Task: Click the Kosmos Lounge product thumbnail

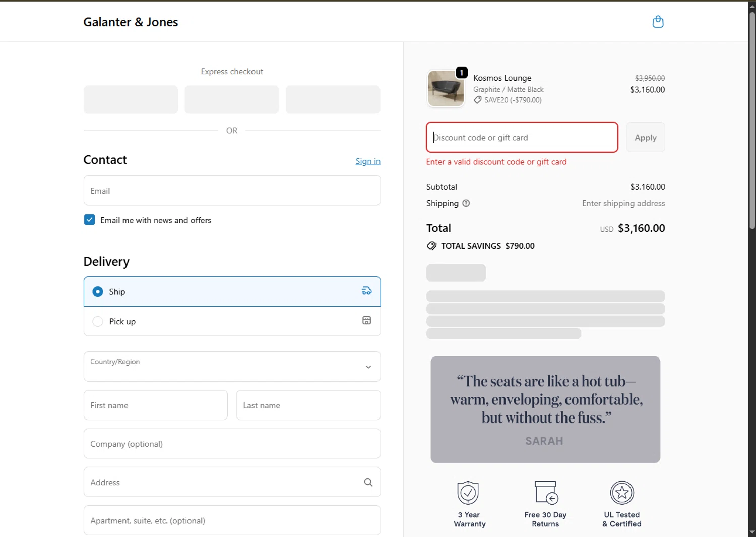Action: (446, 88)
